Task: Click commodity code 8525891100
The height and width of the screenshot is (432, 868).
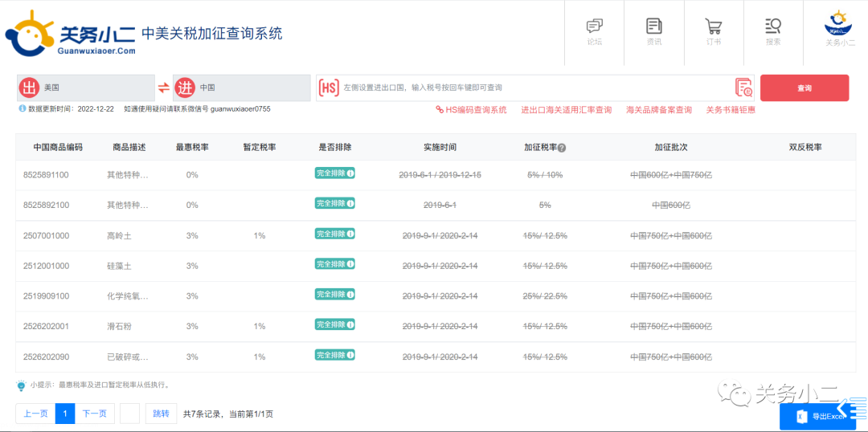Action: (x=47, y=175)
